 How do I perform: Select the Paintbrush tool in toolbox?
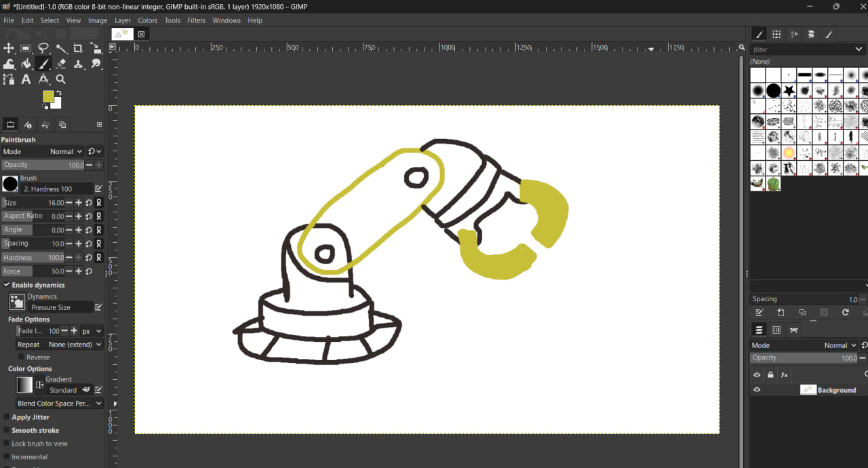click(x=43, y=64)
